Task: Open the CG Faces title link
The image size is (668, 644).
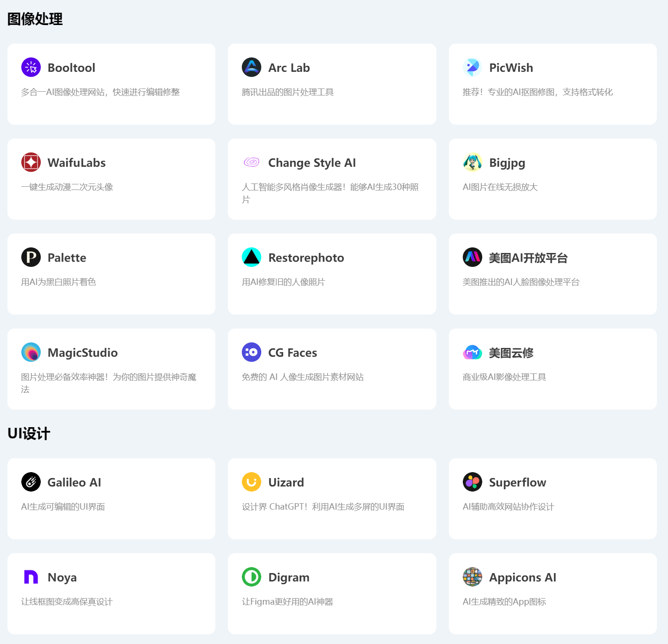Action: coord(293,353)
